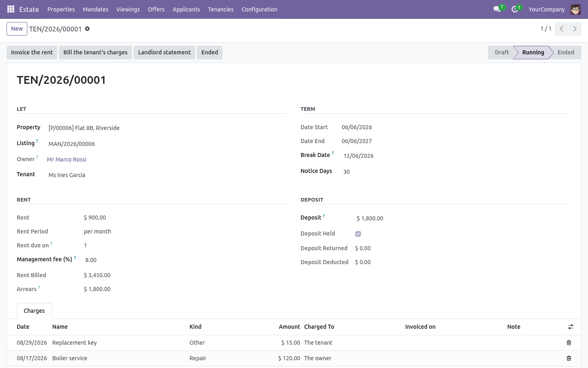Open the Tenant selection field
The height and width of the screenshot is (368, 588).
coord(167,175)
